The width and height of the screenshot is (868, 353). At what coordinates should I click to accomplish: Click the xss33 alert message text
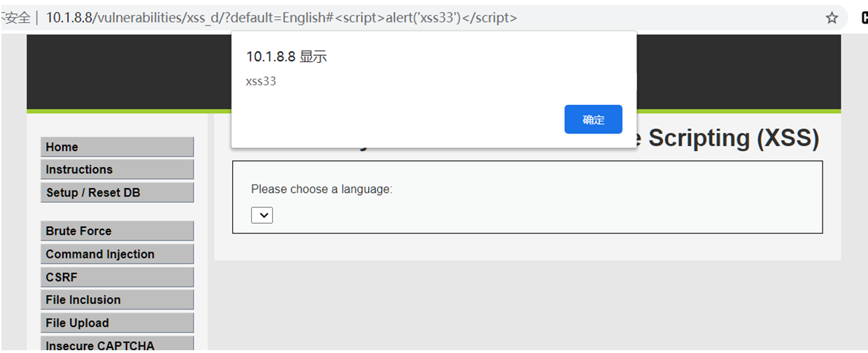261,81
